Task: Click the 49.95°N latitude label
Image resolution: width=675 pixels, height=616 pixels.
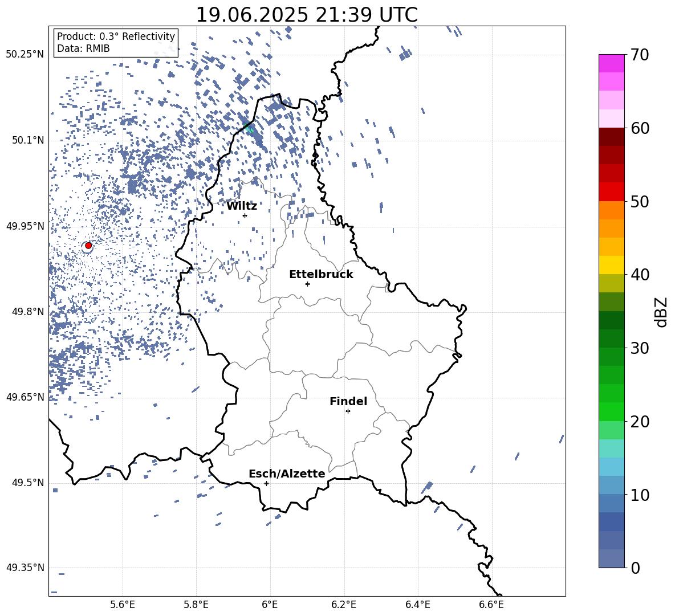Action: point(25,226)
